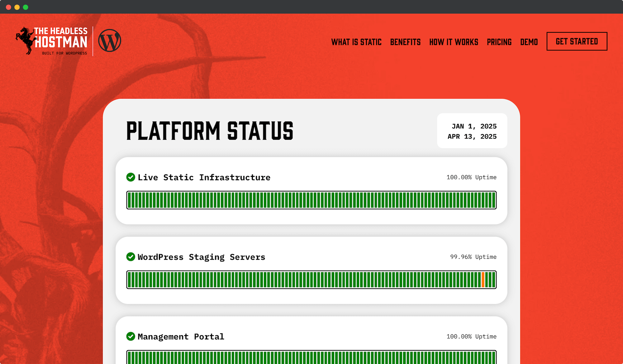Image resolution: width=623 pixels, height=364 pixels.
Task: Click the 99.96% Uptime label
Action: tap(473, 257)
